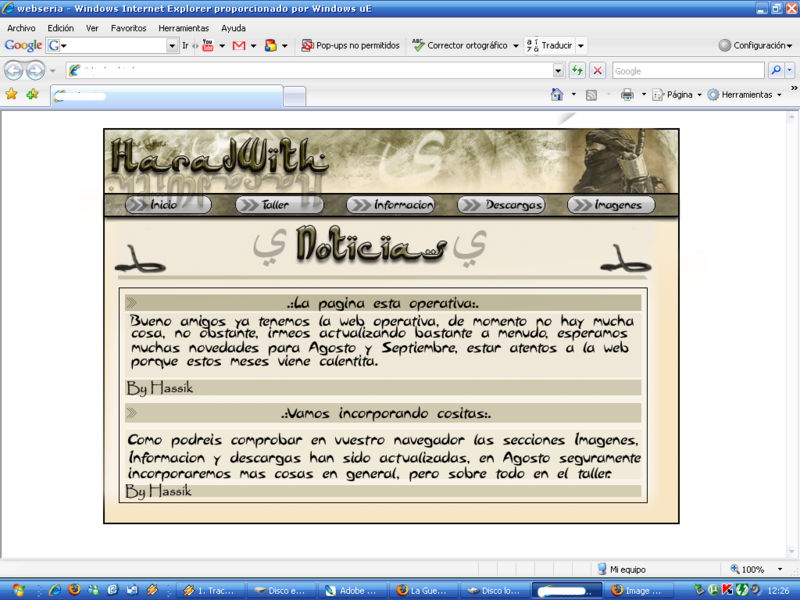Click the YouTube icon in Google toolbar
Screen dimensions: 800x600
[x=208, y=46]
